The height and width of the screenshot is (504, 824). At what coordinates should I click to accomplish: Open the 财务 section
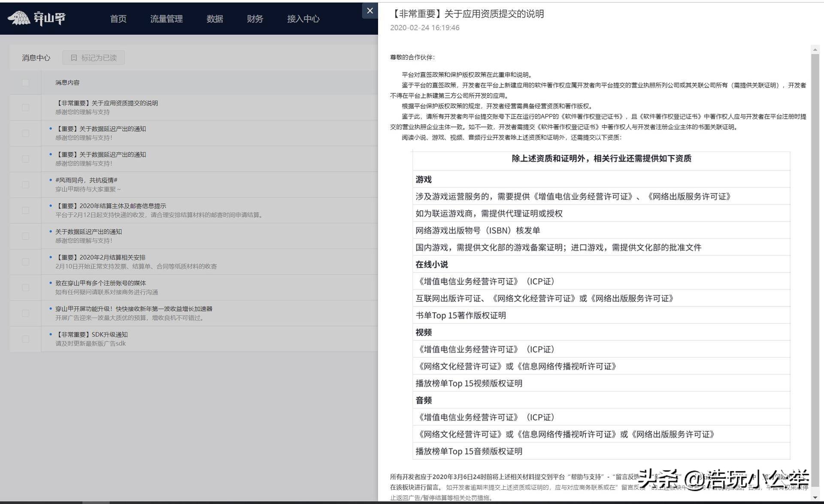pos(254,18)
